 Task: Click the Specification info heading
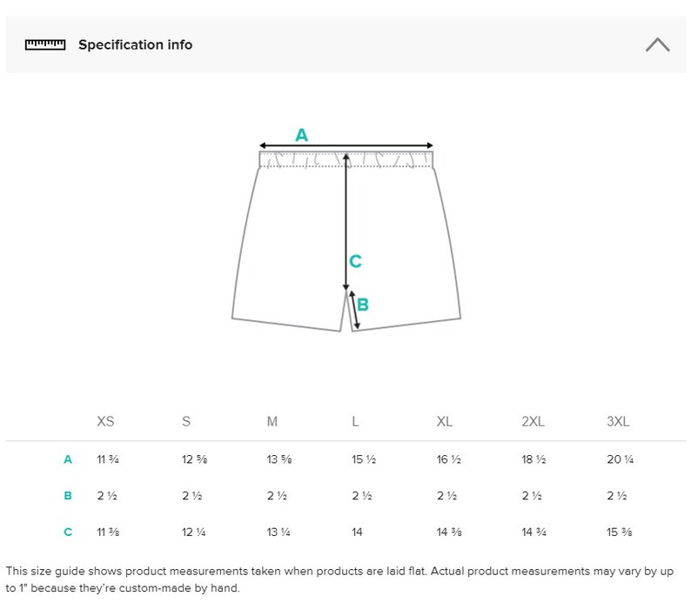click(x=135, y=44)
